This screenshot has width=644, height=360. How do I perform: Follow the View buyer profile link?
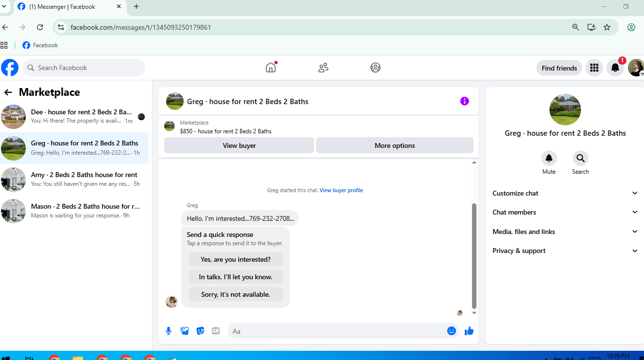[341, 190]
